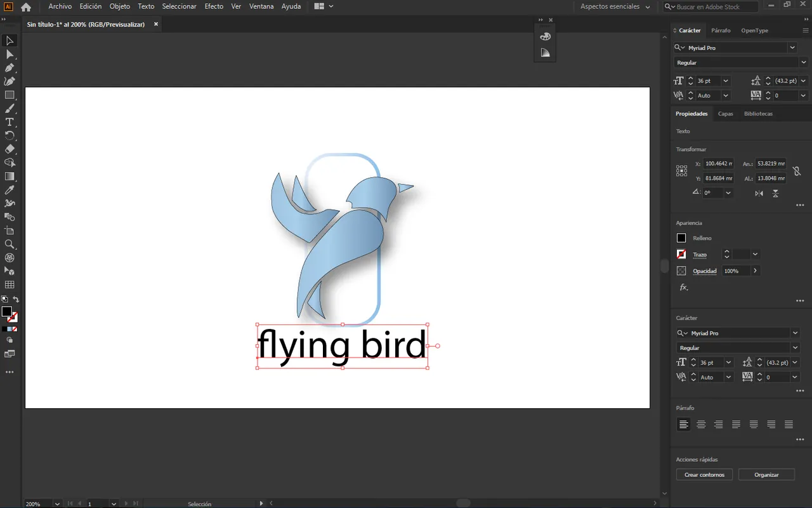Change screen mode at toolbar bottom
Screen dimensions: 812x508
[x=10, y=354]
